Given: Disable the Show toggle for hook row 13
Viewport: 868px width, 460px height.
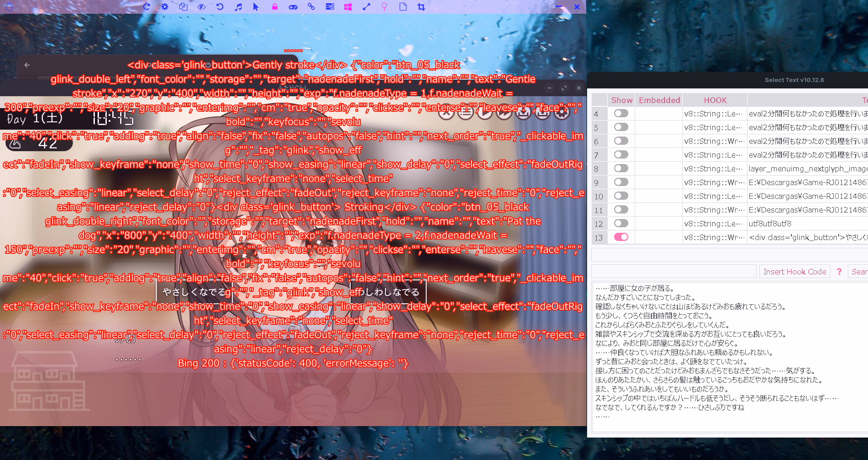Looking at the screenshot, I should click(x=621, y=237).
